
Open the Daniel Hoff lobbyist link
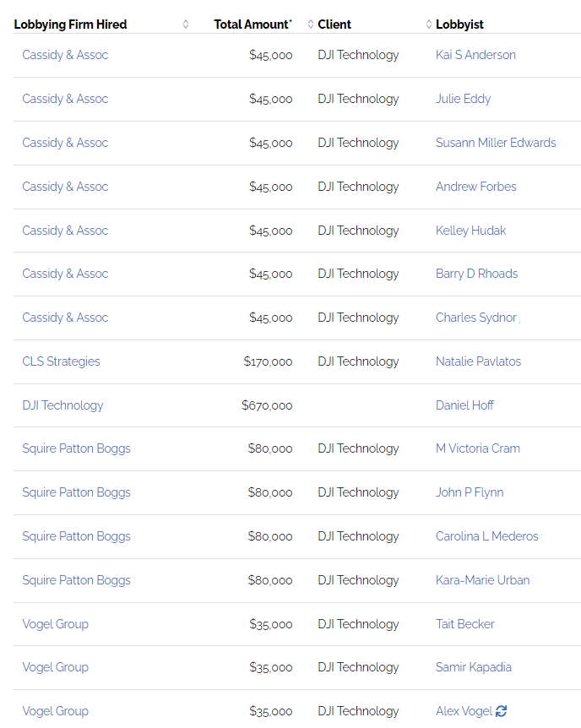point(464,405)
